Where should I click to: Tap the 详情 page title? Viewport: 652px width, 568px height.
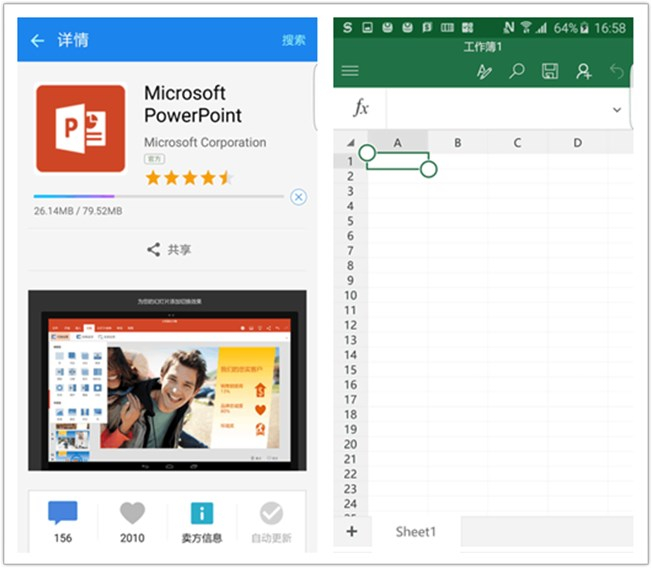click(73, 40)
